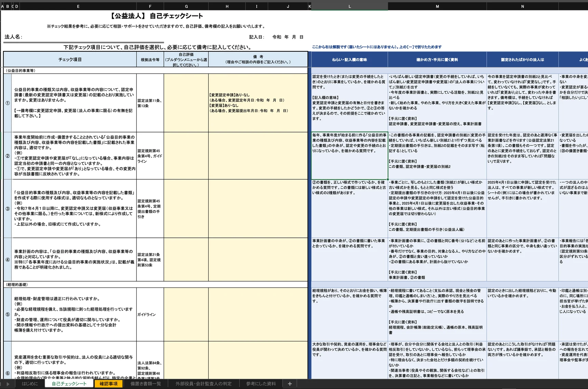
Task: Select the 根拠法令等 header cell
Action: click(x=150, y=60)
